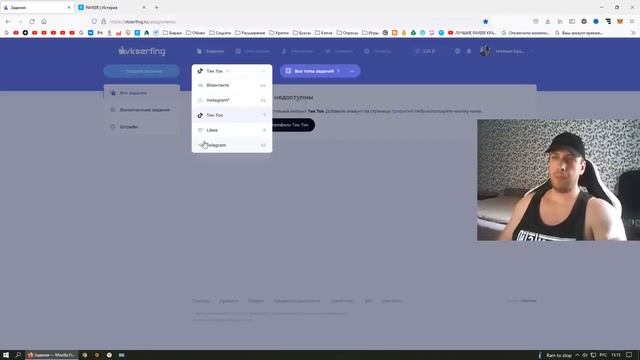640x360 pixels.
Task: Click the browser home icon
Action: pyautogui.click(x=44, y=21)
